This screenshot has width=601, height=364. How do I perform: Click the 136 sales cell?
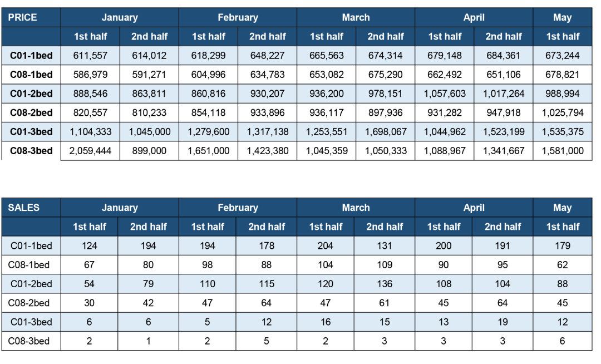pyautogui.click(x=385, y=284)
